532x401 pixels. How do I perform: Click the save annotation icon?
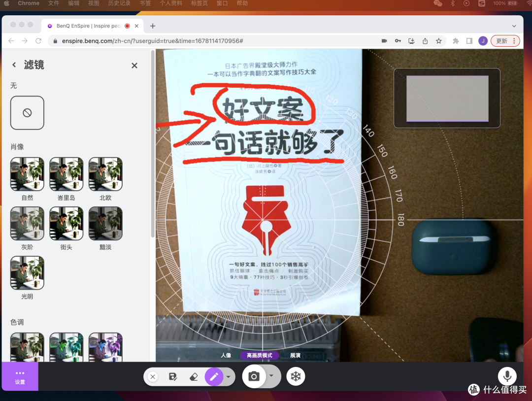[173, 376]
